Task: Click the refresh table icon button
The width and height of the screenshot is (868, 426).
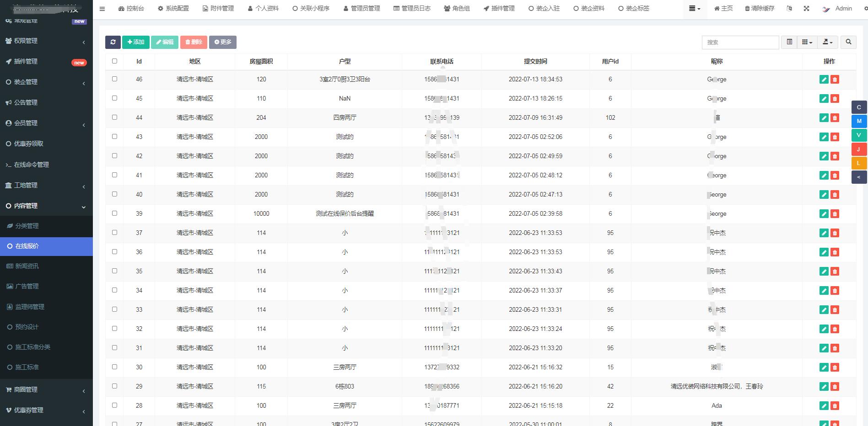Action: [x=113, y=42]
